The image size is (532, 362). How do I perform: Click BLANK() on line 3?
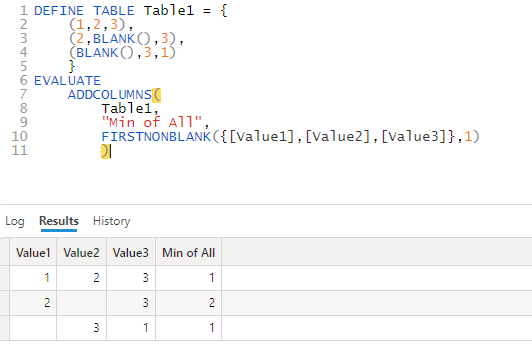point(122,39)
